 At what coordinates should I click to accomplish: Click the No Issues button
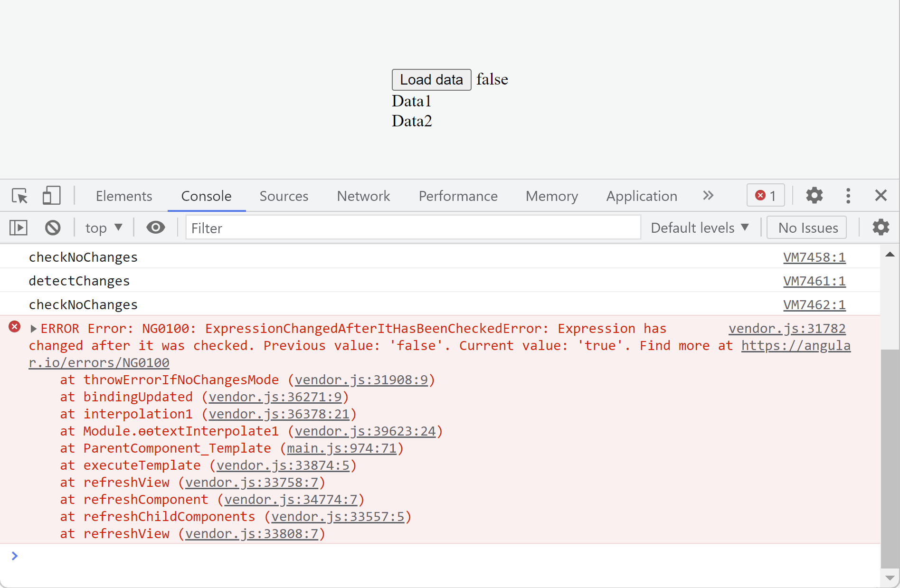(806, 228)
